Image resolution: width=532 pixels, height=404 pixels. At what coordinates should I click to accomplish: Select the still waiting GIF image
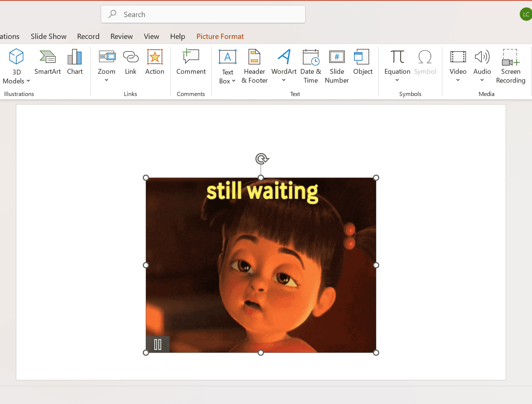(261, 265)
